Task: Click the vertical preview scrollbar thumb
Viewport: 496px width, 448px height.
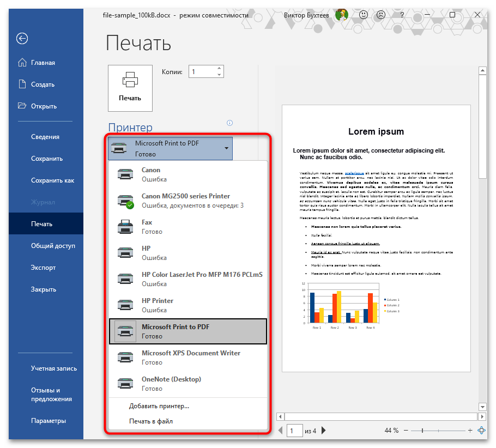Action: [x=482, y=126]
